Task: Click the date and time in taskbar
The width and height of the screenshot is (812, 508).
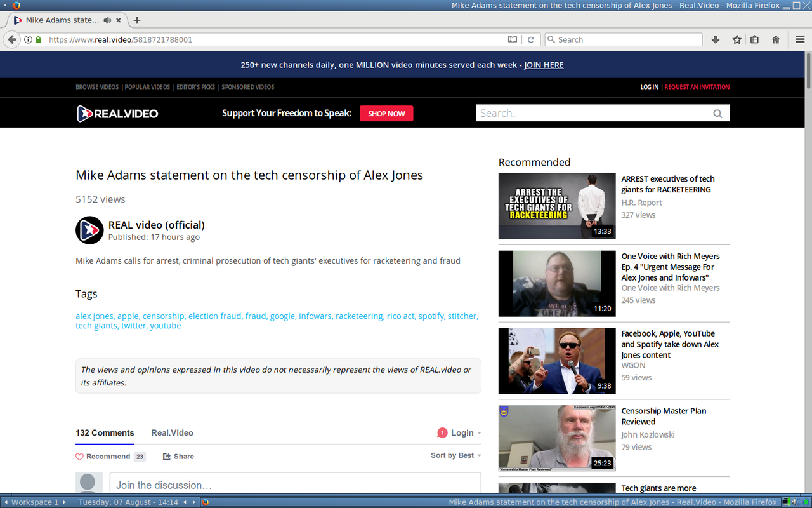Action: pos(128,502)
